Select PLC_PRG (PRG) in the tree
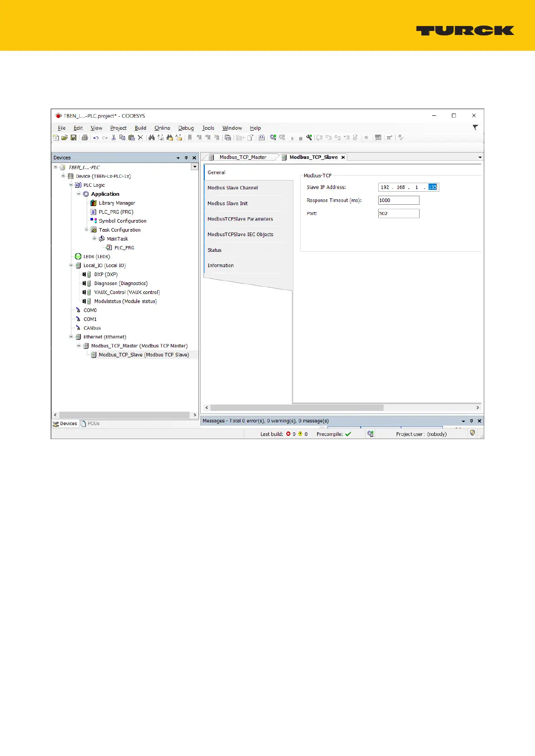The width and height of the screenshot is (535, 756). [116, 212]
